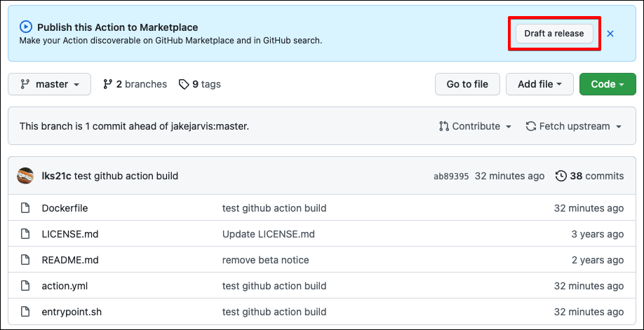Click the file icon beside LICENSE.md
This screenshot has height=330, width=644.
click(x=25, y=234)
